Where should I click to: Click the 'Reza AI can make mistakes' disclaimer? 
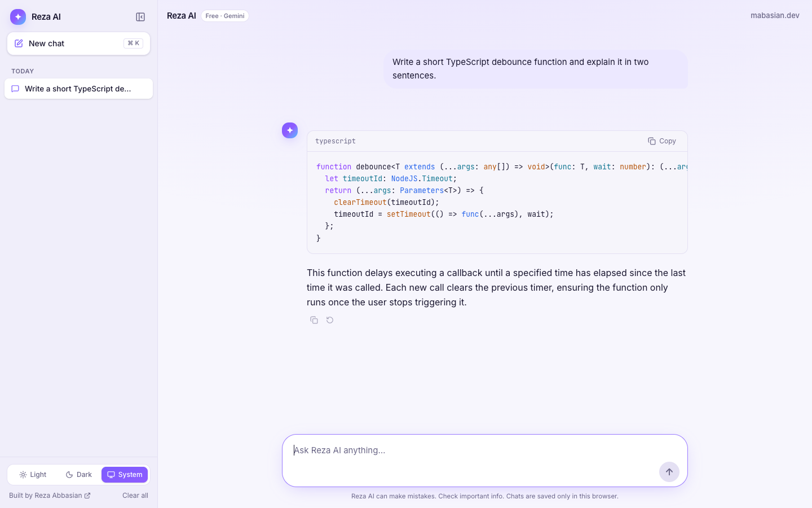485,496
